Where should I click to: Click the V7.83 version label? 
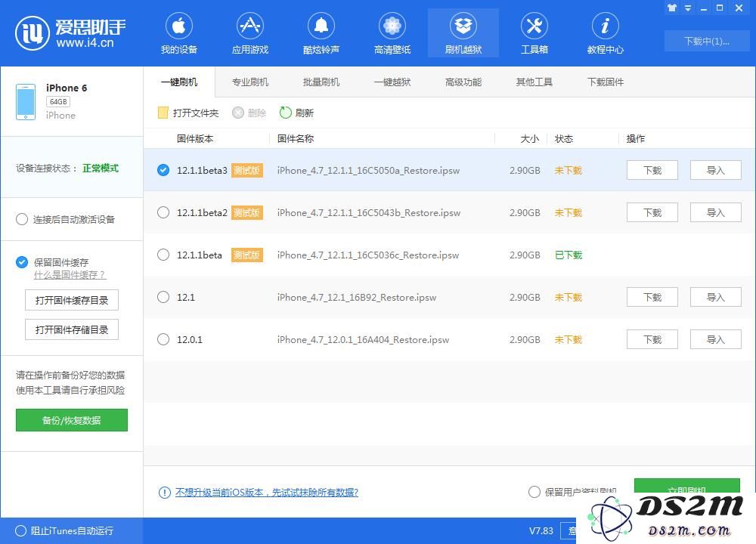click(541, 531)
